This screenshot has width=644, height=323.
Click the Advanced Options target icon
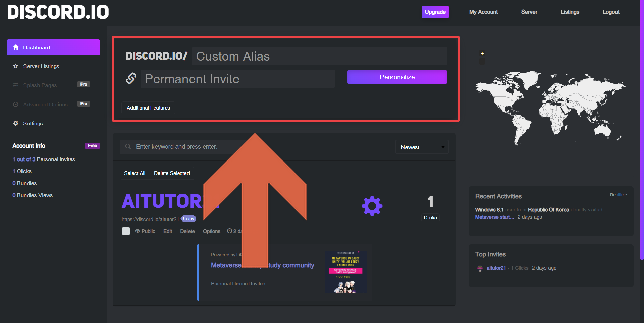click(x=15, y=104)
